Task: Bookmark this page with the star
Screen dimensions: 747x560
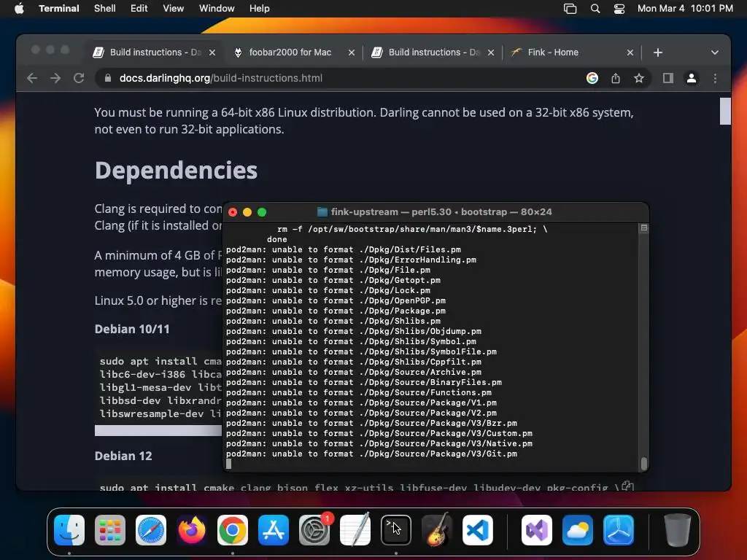Action: pos(639,78)
